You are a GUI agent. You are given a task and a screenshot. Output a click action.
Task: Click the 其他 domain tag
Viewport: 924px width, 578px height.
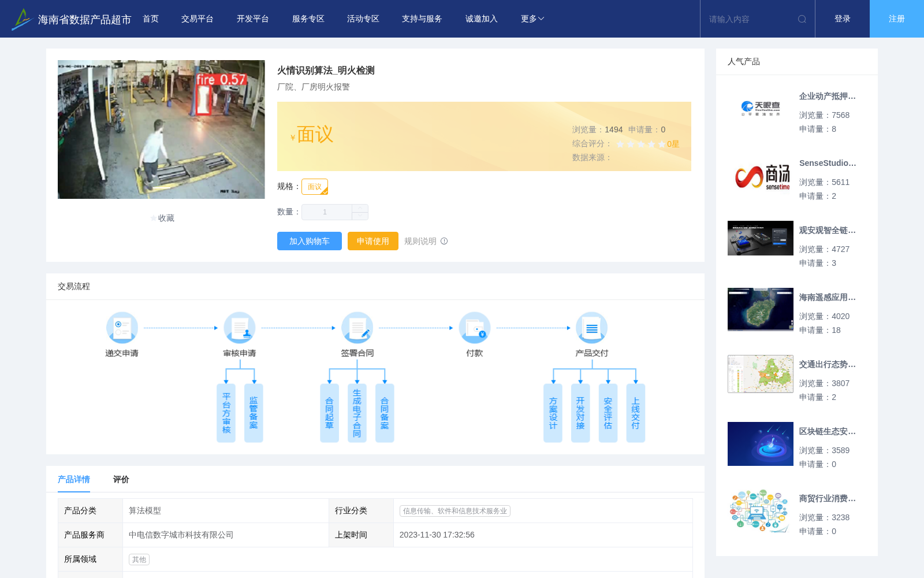[139, 560]
